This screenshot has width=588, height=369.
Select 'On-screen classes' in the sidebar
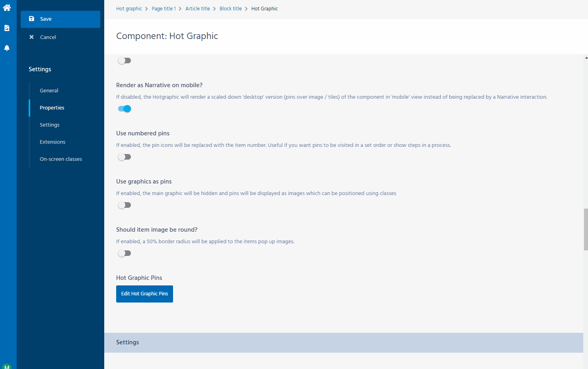[x=60, y=159]
